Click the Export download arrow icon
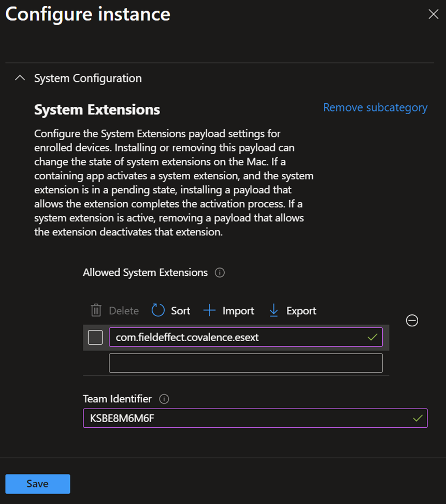Screen dimensions: 446x504 coord(274,311)
